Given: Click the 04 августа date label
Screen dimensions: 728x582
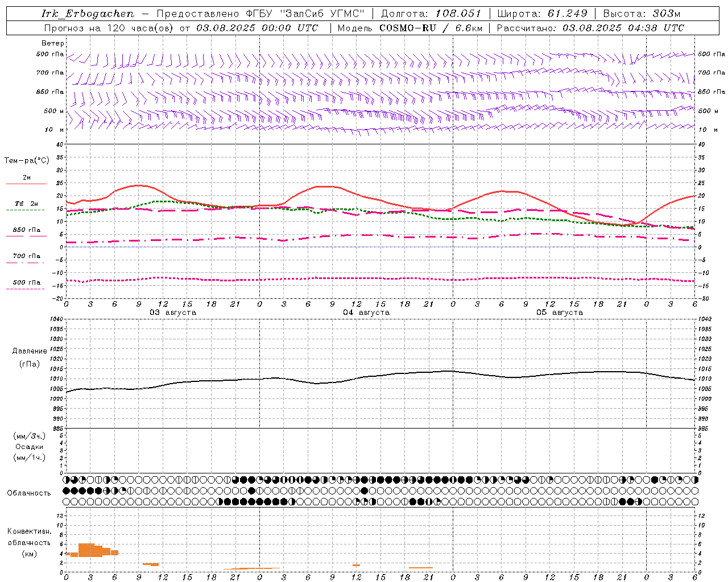Looking at the screenshot, I should click(x=366, y=313).
